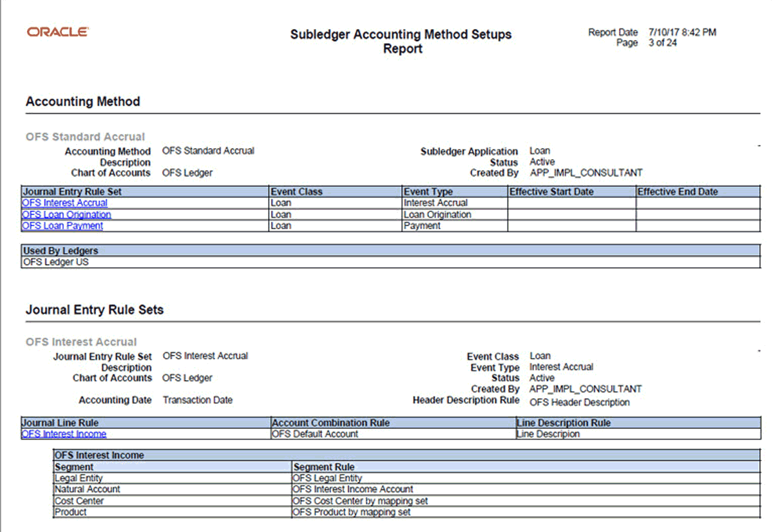Open the OFS Loan Origination link

click(x=66, y=214)
